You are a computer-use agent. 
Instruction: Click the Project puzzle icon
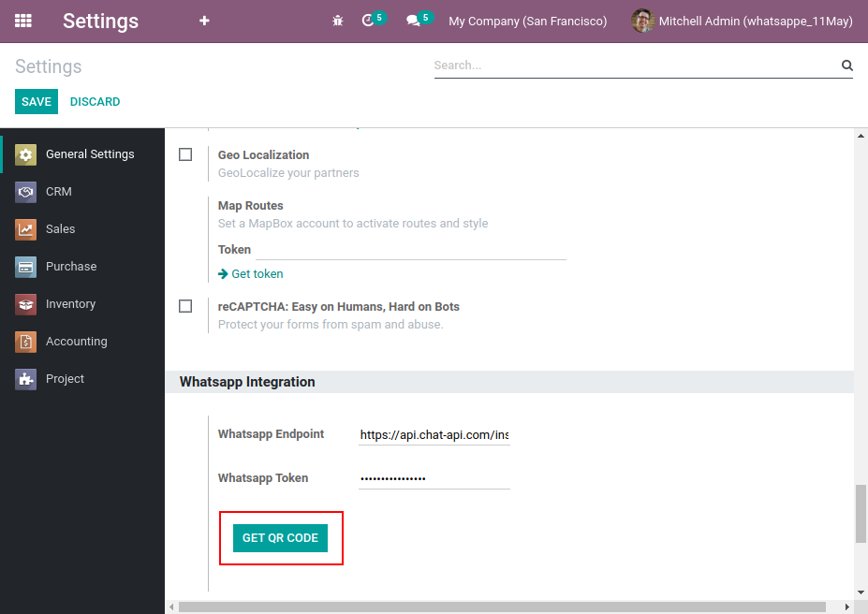[25, 379]
